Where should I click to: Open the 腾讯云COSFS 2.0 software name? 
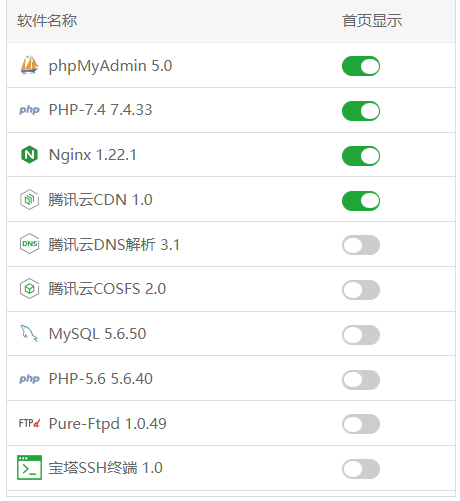(107, 289)
